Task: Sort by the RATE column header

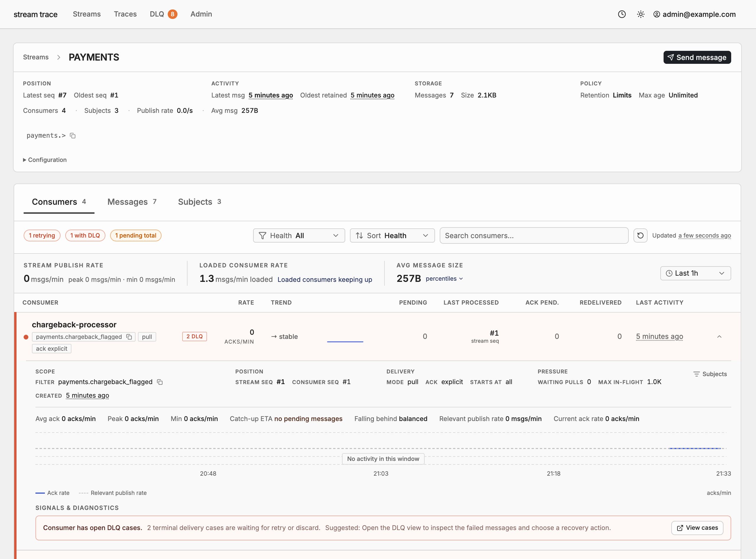Action: [246, 303]
